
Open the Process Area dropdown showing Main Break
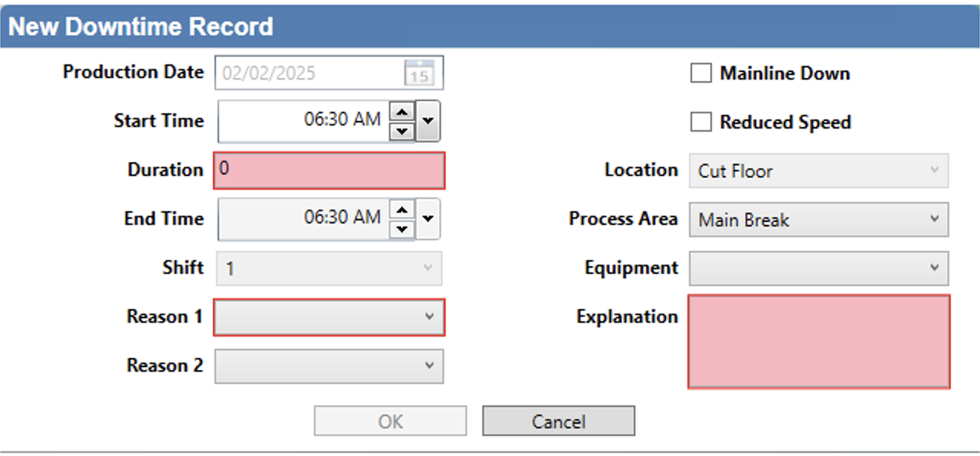click(818, 220)
